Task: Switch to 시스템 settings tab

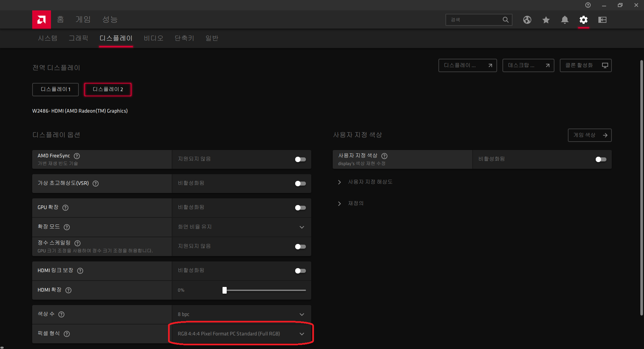Action: pyautogui.click(x=48, y=38)
